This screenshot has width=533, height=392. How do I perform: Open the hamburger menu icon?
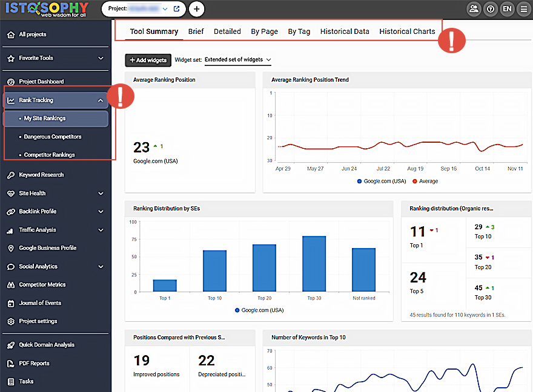click(524, 9)
